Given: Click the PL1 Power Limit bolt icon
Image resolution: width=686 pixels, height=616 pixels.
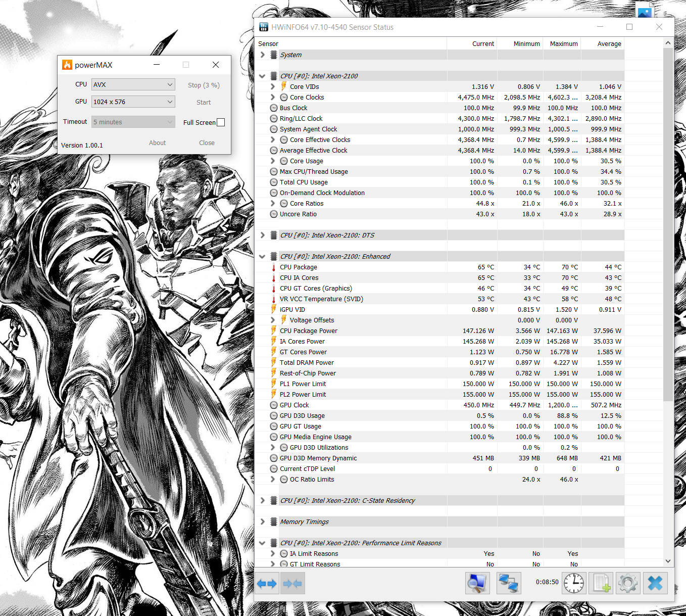Looking at the screenshot, I should click(x=274, y=384).
